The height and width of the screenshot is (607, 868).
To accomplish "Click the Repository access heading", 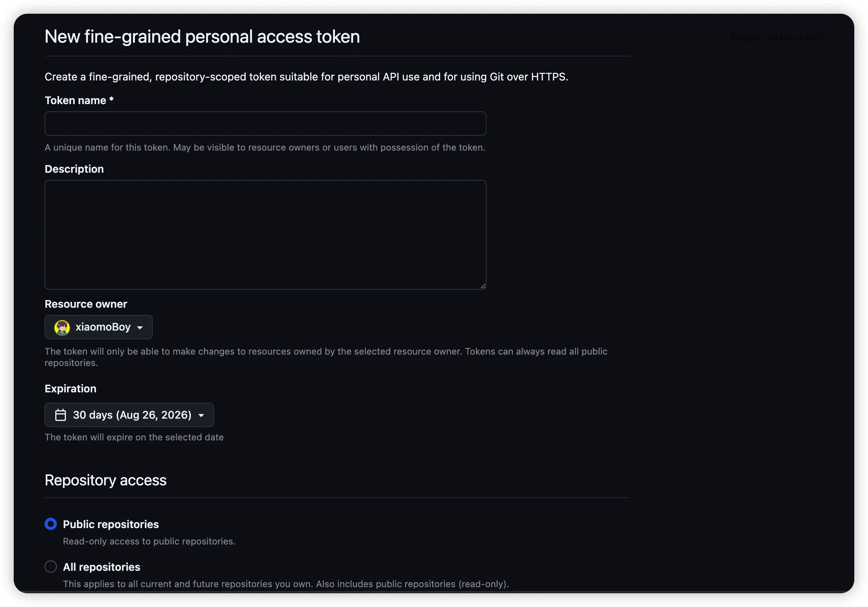I will (x=106, y=480).
